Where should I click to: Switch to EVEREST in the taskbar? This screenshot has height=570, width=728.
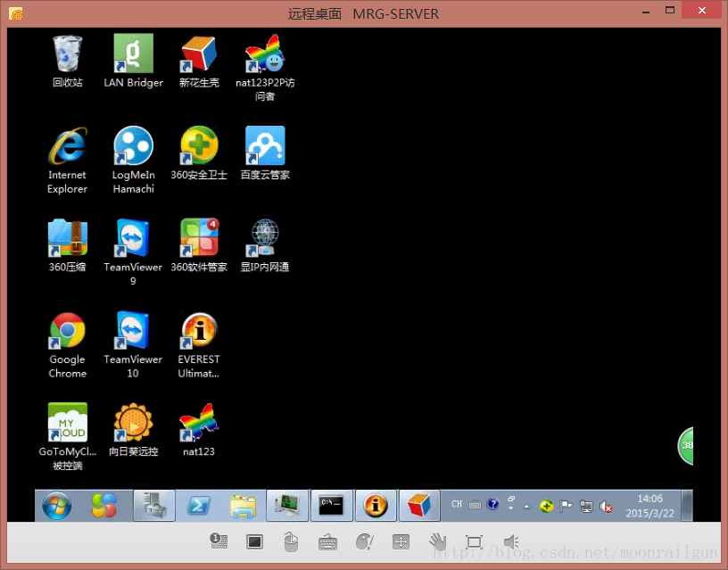click(376, 506)
